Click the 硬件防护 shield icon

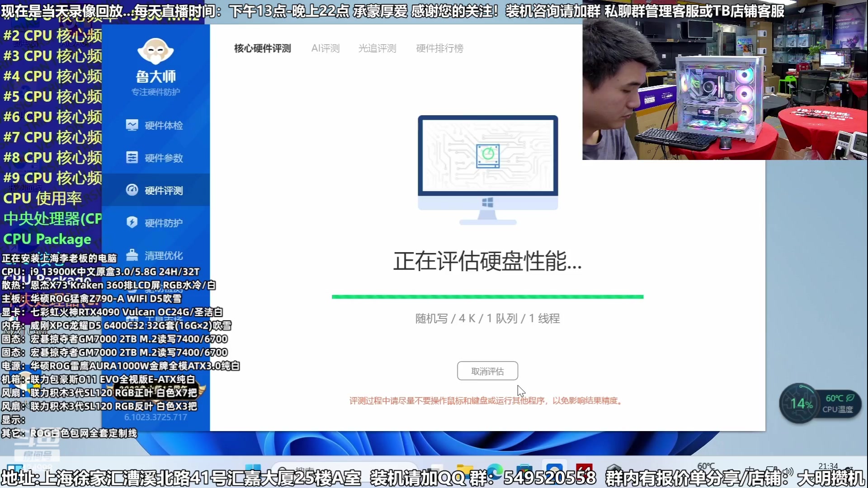click(132, 222)
